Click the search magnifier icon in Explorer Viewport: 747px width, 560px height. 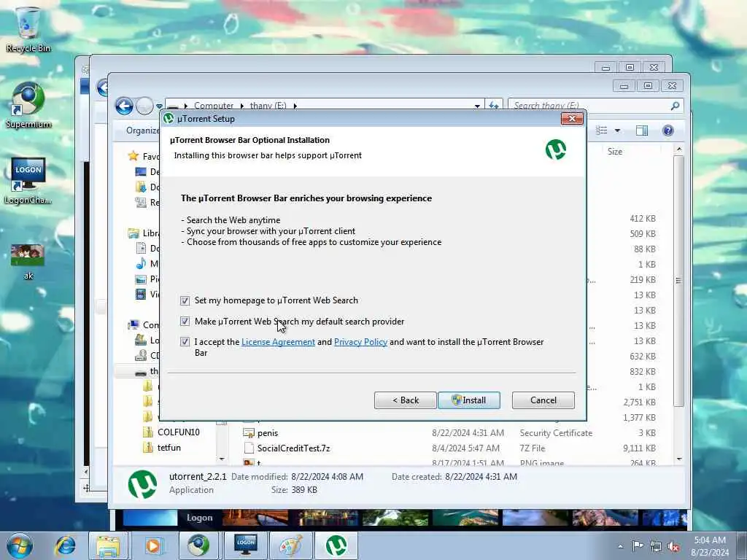(675, 106)
